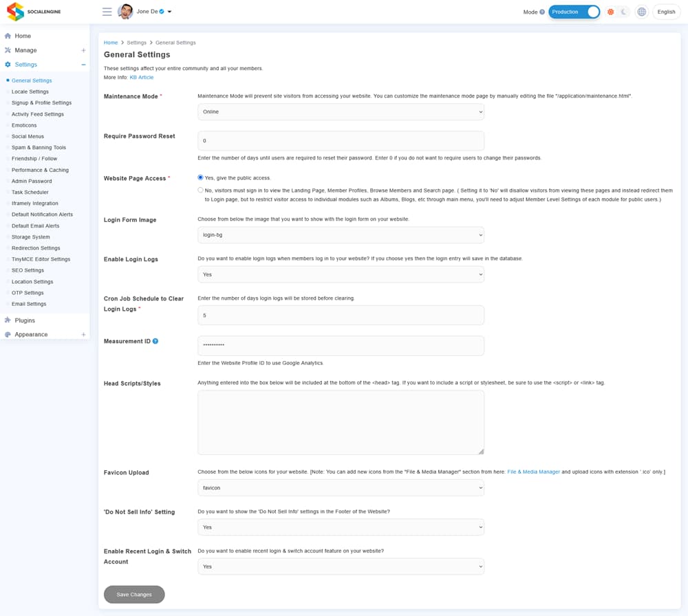Select 'No, visitors must sign in' radio
The width and height of the screenshot is (688, 616).
[201, 190]
